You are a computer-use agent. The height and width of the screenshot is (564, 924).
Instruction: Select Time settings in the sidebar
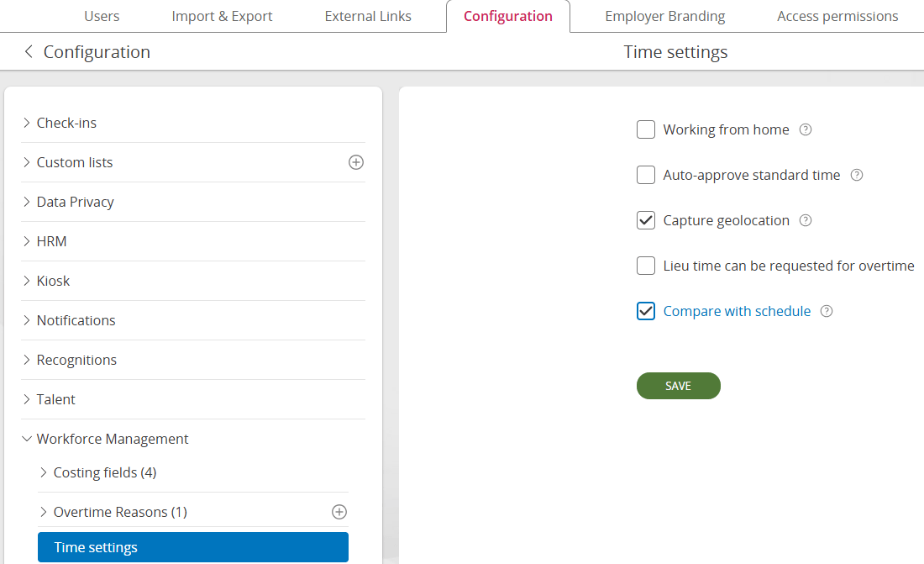(193, 547)
